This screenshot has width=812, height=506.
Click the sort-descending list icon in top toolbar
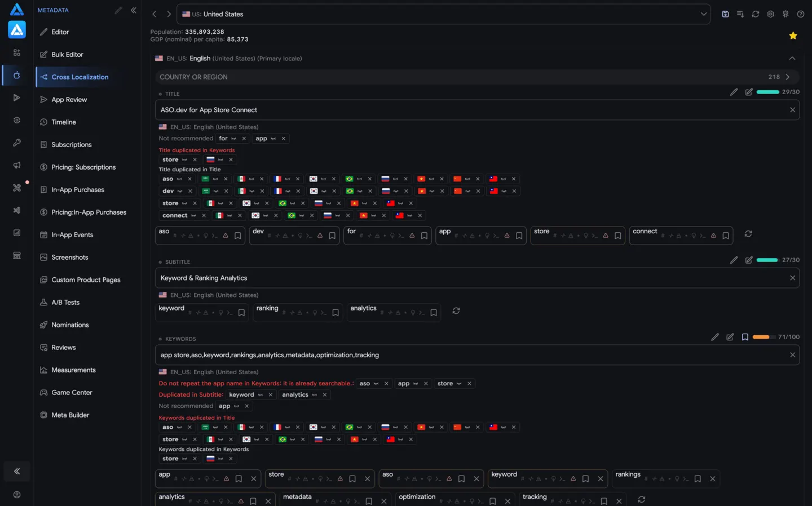tap(740, 14)
